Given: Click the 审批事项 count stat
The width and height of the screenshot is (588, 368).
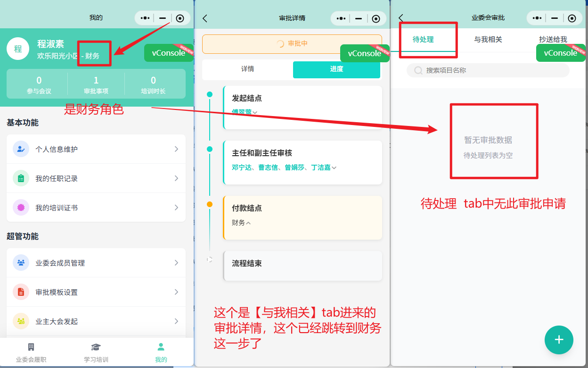Looking at the screenshot, I should [96, 84].
